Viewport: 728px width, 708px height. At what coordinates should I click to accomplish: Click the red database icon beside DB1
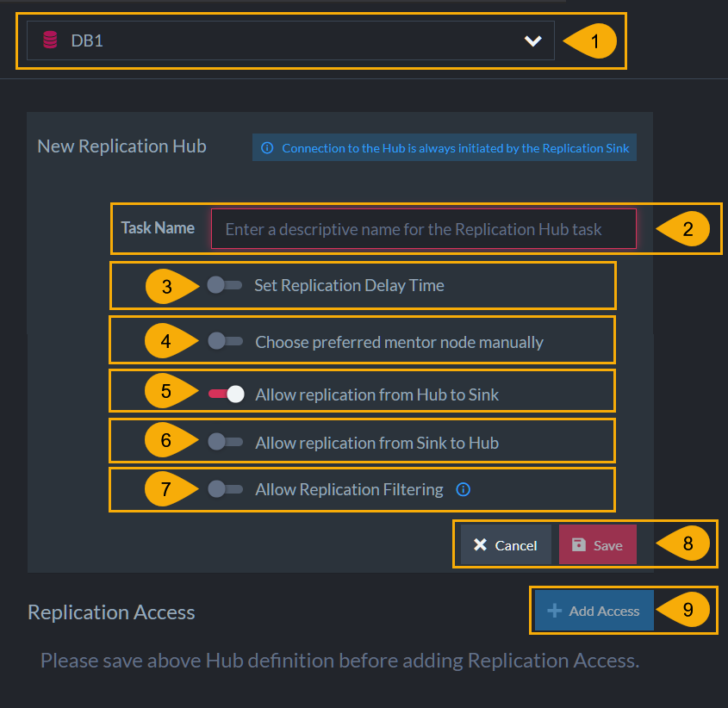50,40
